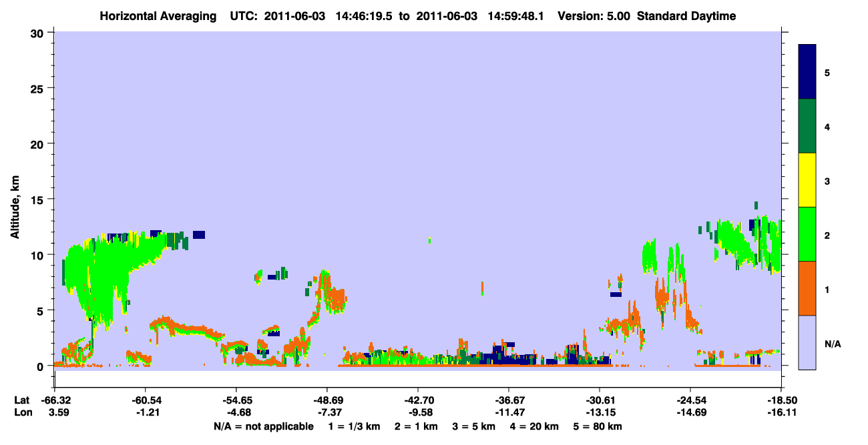Viewport: 868px width, 445px height.
Task: Click the y-axis tick label 25
Action: coord(39,88)
